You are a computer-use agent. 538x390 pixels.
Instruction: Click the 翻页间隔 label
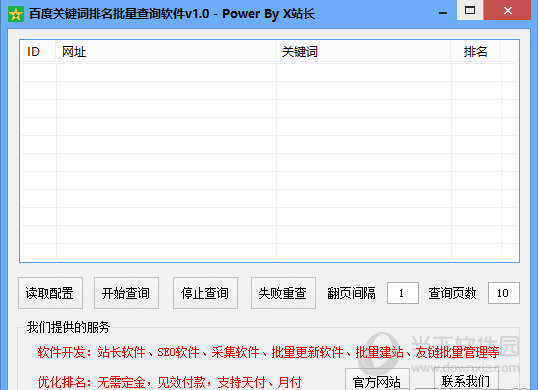(351, 293)
